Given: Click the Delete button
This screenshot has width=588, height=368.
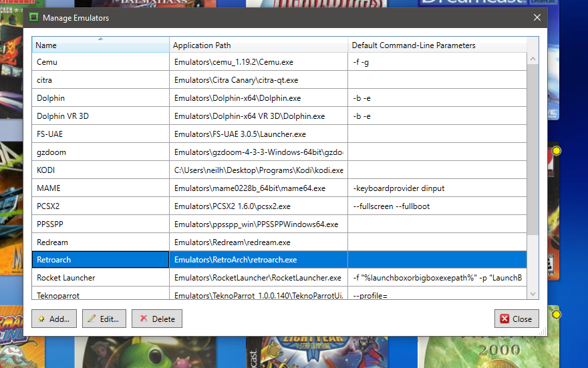Looking at the screenshot, I should point(157,319).
